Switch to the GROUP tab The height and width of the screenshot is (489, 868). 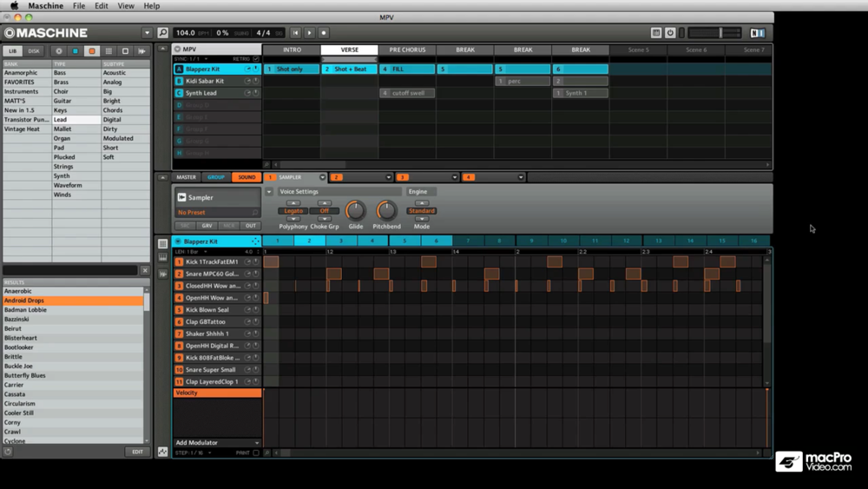click(x=216, y=177)
